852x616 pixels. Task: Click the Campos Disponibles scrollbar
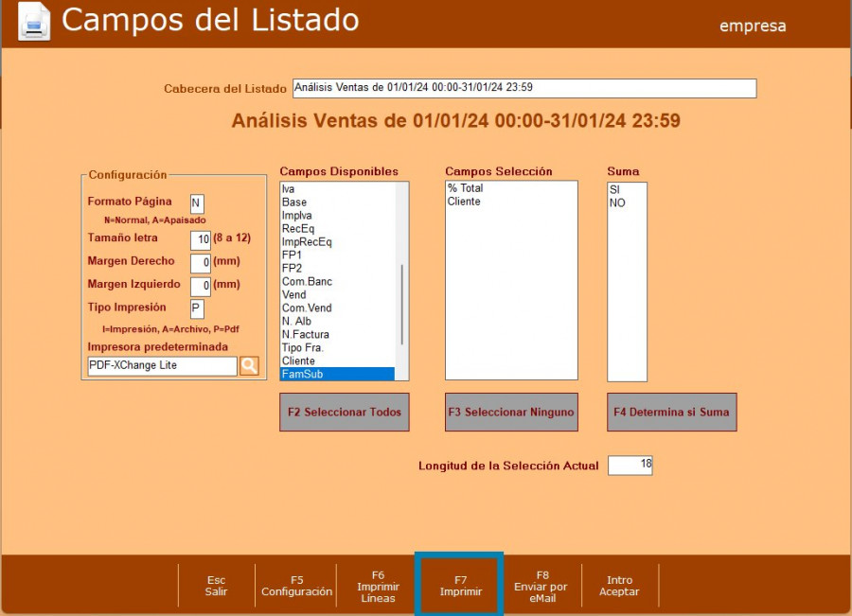(x=402, y=305)
